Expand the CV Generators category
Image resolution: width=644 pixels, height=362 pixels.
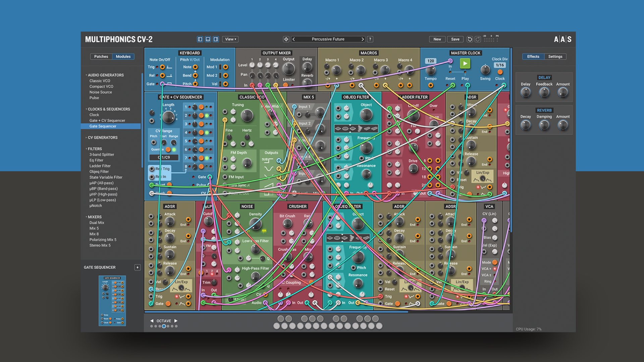point(87,137)
